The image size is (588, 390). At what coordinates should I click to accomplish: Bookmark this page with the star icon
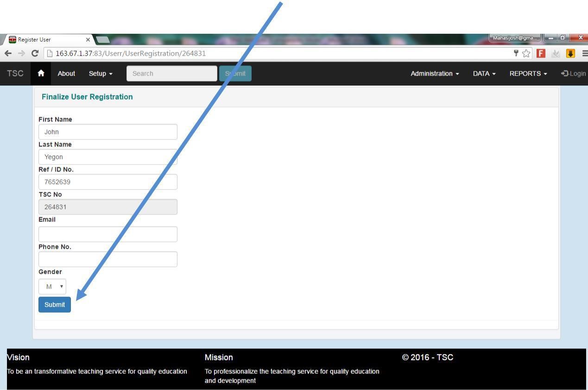click(x=526, y=53)
